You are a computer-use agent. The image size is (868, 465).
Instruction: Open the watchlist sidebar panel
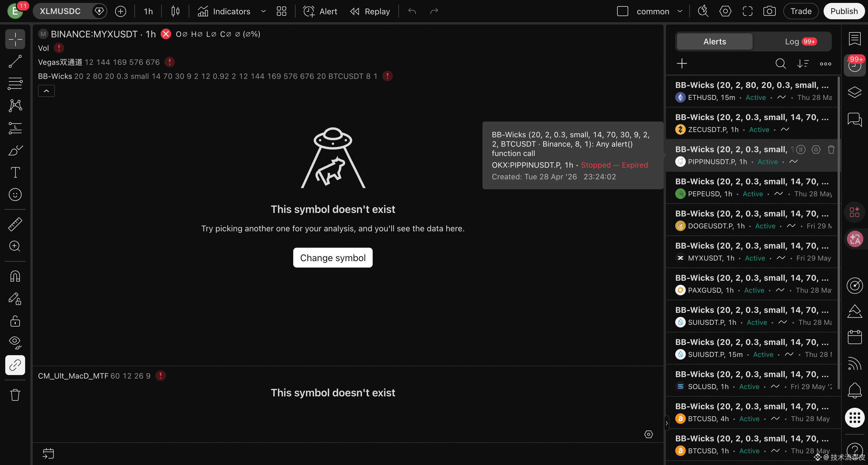pos(855,39)
